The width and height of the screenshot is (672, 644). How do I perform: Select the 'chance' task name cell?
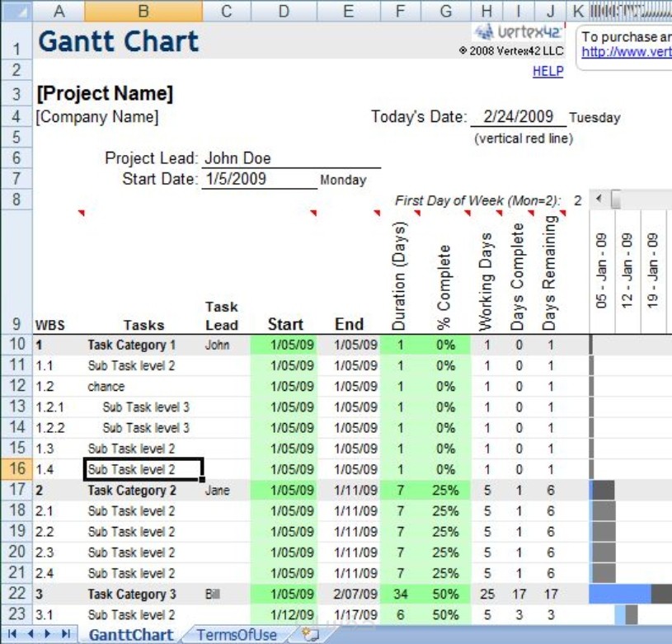(143, 386)
